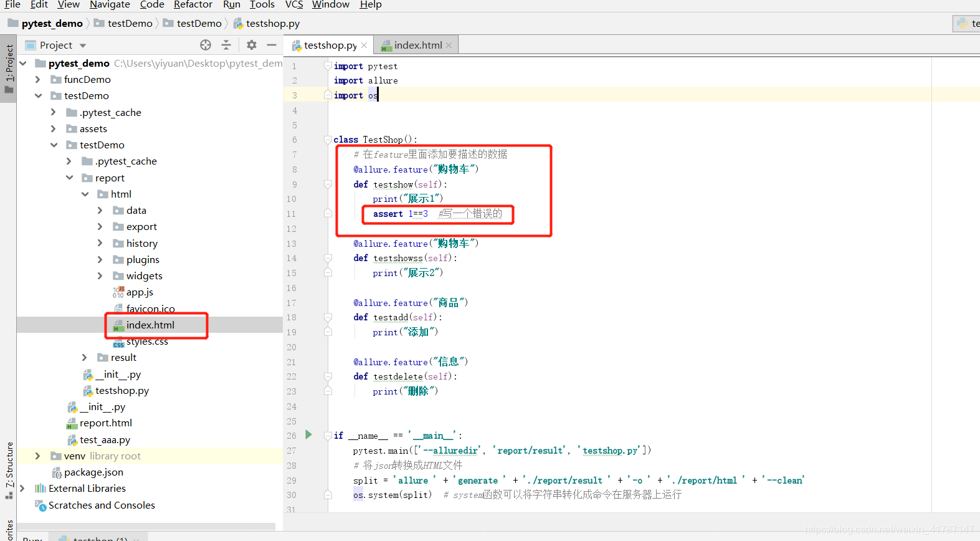Switch to the testshop.py tab
The width and height of the screenshot is (980, 541).
click(330, 45)
